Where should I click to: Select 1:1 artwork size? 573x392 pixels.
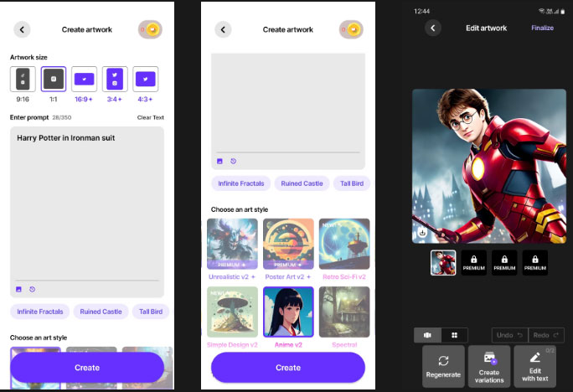54,79
